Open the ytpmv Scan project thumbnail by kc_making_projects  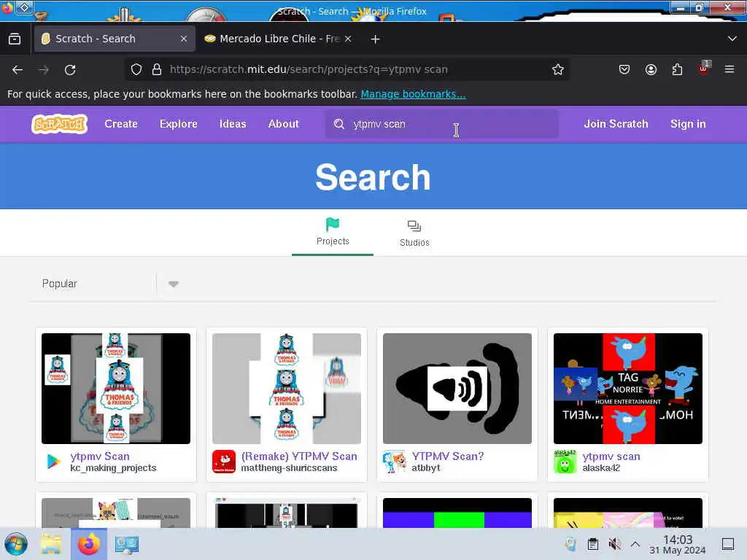(x=116, y=389)
